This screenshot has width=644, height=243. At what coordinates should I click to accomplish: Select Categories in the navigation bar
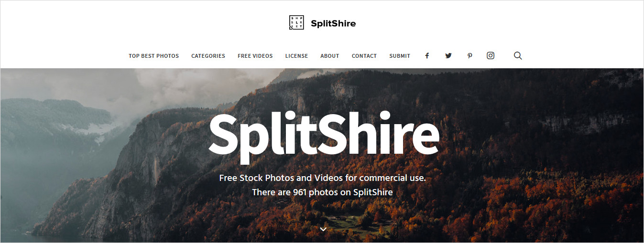click(x=208, y=56)
